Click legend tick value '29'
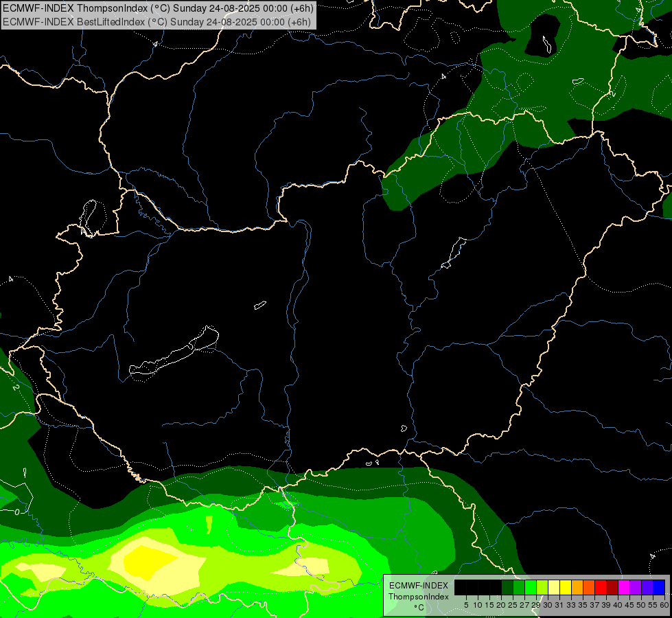672x618 pixels. click(535, 605)
